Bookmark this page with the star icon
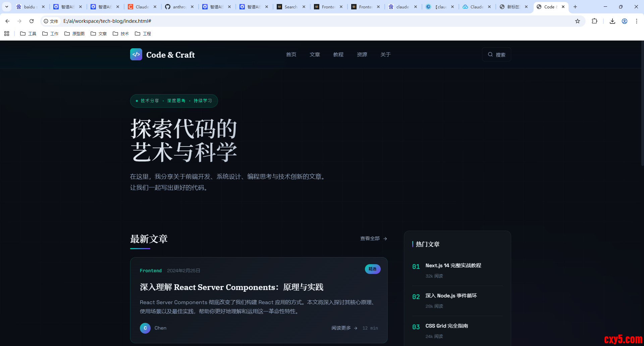Image resolution: width=644 pixels, height=346 pixels. pyautogui.click(x=578, y=21)
